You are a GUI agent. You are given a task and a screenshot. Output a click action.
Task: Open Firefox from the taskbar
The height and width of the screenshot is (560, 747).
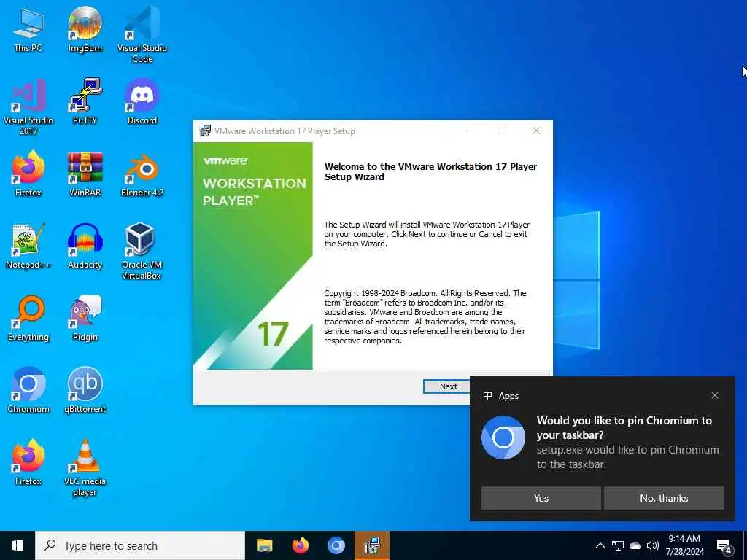(300, 545)
